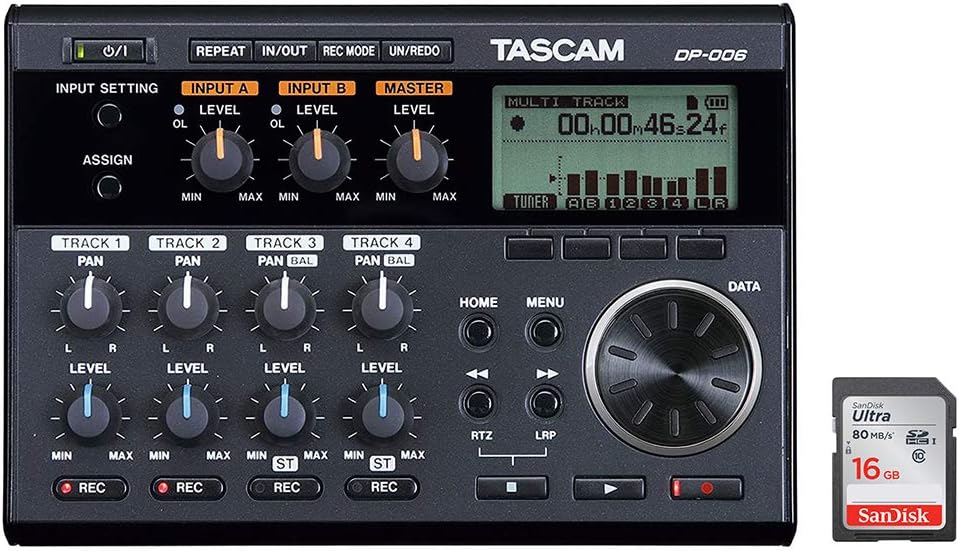The width and height of the screenshot is (959, 551).
Task: Push the ASSIGN button
Action: pos(108,187)
